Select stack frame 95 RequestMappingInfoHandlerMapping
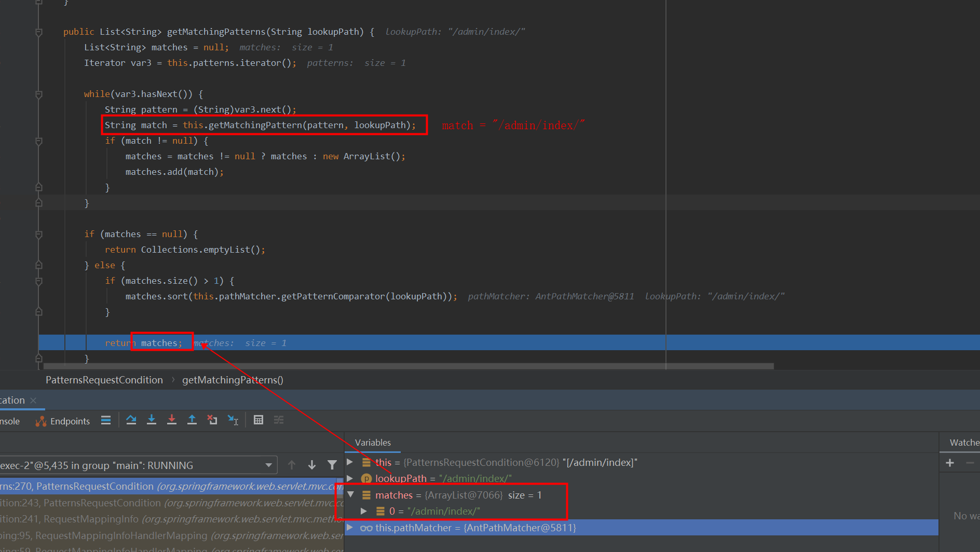Image resolution: width=980 pixels, height=552 pixels. pyautogui.click(x=171, y=535)
